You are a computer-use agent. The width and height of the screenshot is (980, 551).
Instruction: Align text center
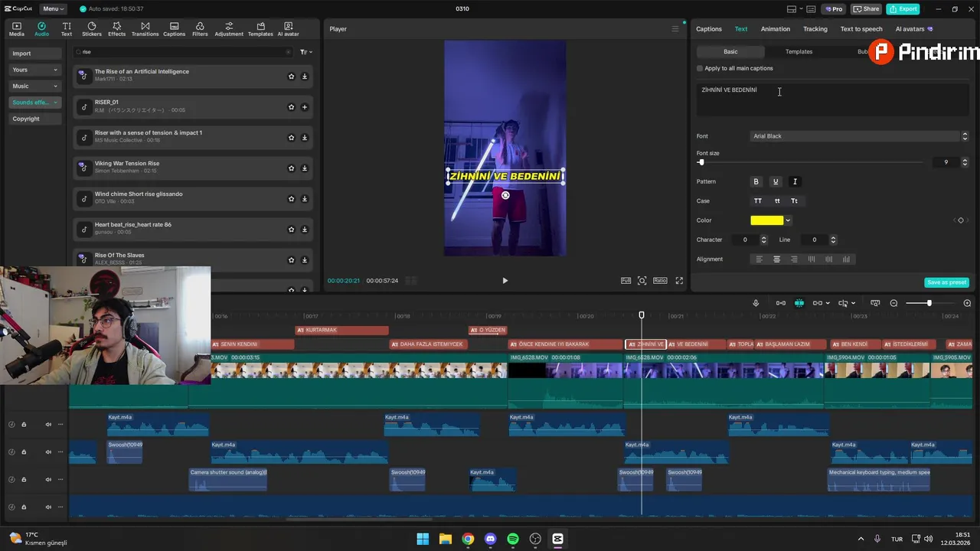(776, 259)
